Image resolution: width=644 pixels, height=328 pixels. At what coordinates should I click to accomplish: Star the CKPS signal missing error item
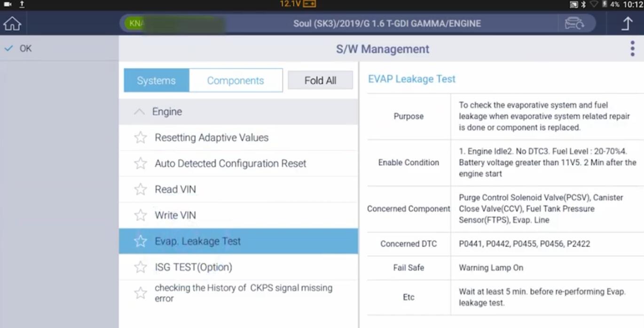click(x=140, y=293)
